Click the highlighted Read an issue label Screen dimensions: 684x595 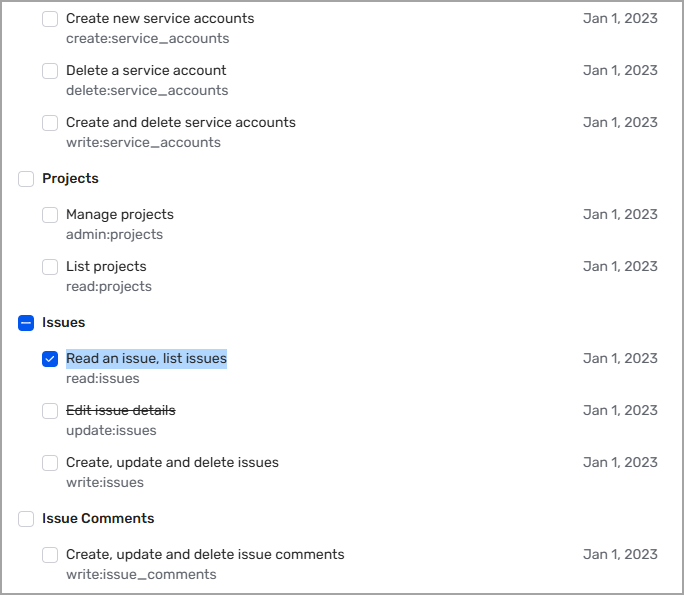[x=146, y=358]
